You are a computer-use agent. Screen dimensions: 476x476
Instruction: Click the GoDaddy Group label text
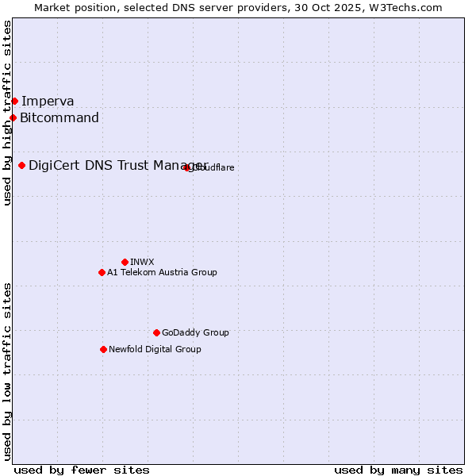click(195, 332)
